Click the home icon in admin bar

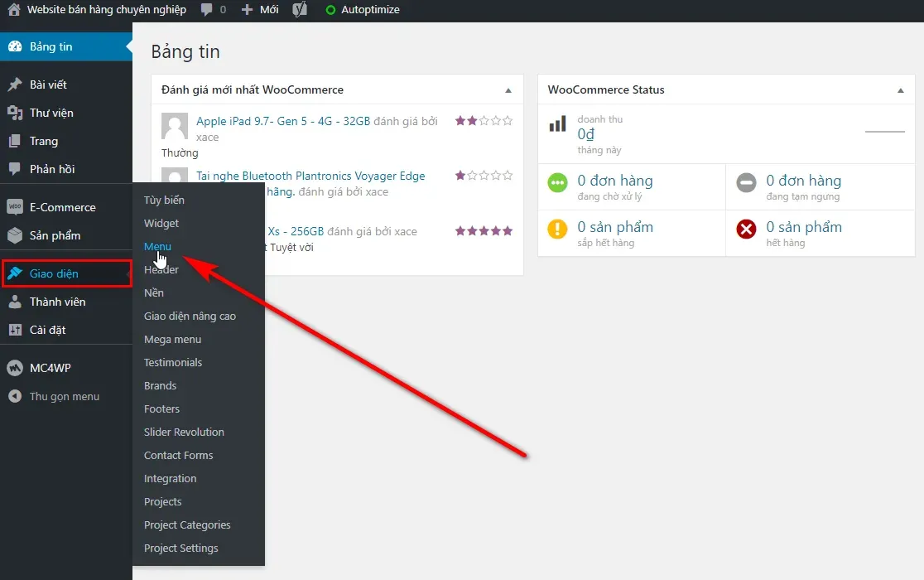point(14,10)
